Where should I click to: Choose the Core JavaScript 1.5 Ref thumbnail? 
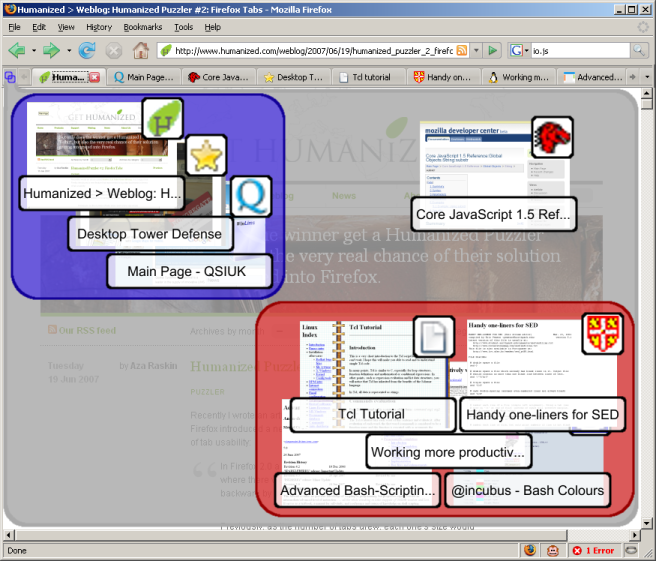point(495,214)
